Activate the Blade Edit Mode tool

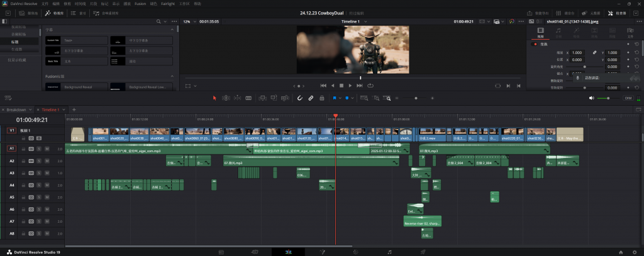(248, 98)
